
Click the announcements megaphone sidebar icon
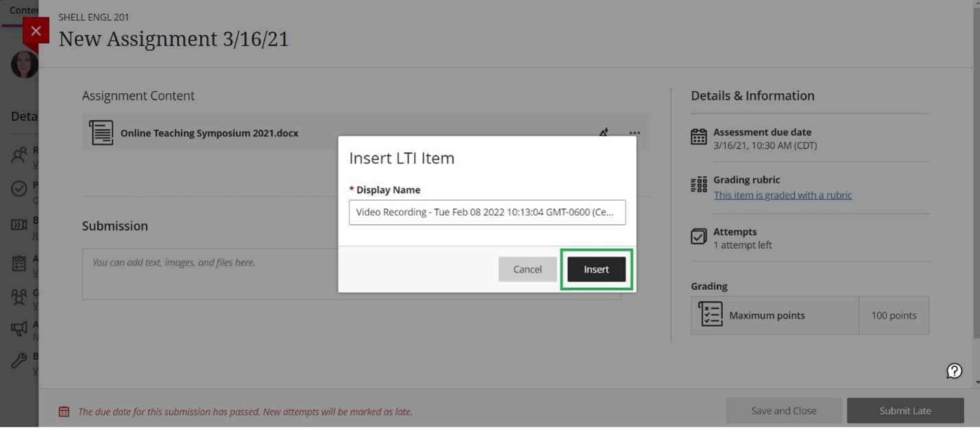coord(19,329)
